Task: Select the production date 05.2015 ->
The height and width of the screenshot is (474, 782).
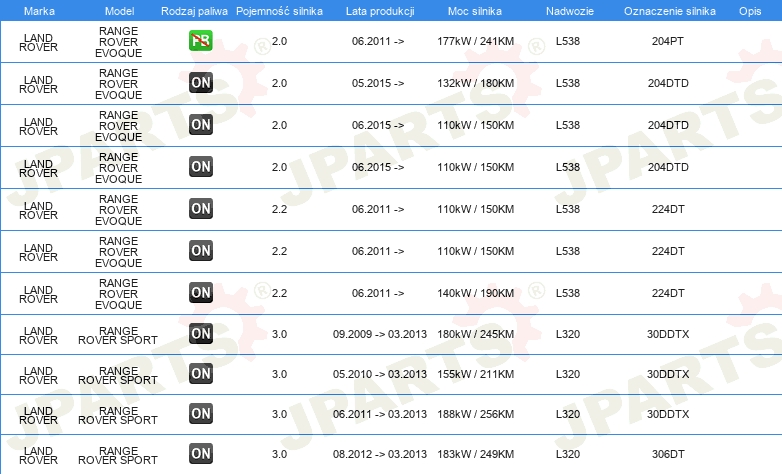Action: pyautogui.click(x=378, y=83)
